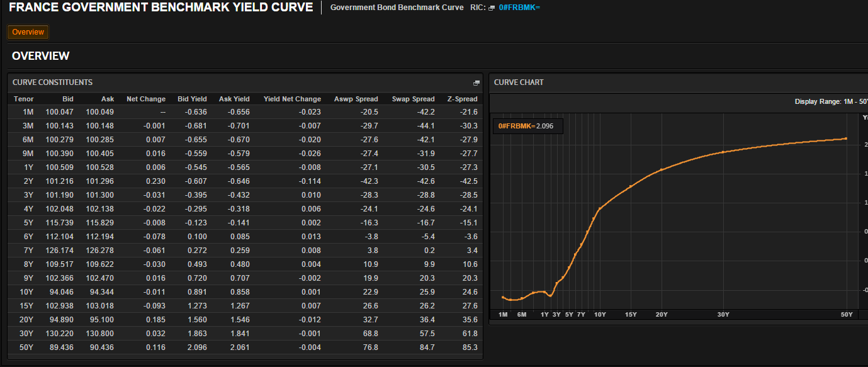Click the small icon next to RIC label
Screen dimensions: 868x367
point(492,8)
